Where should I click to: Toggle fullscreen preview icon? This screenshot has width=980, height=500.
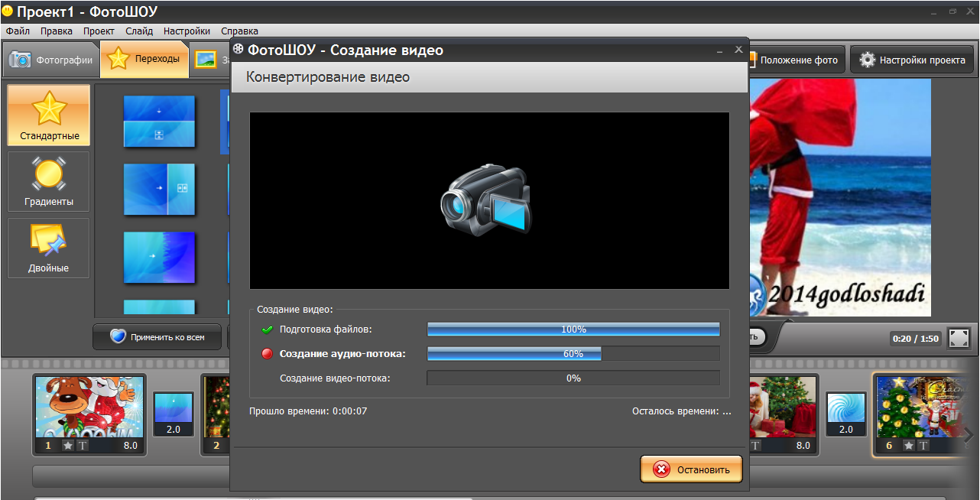tap(959, 338)
